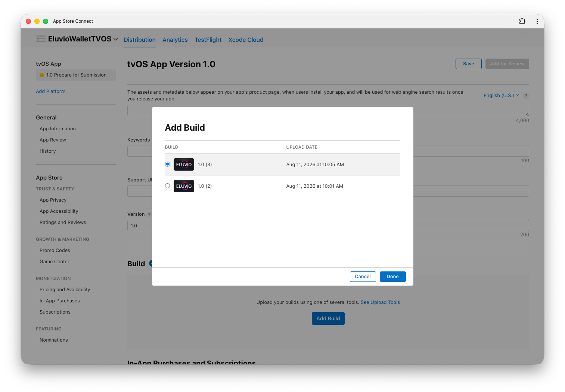
Task: Switch to the TestFlight tab
Action: point(208,40)
